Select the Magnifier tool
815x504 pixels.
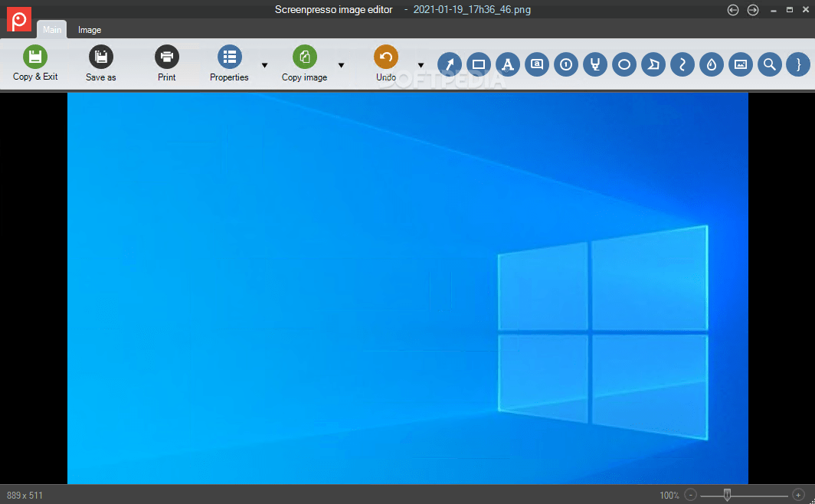[x=770, y=65]
